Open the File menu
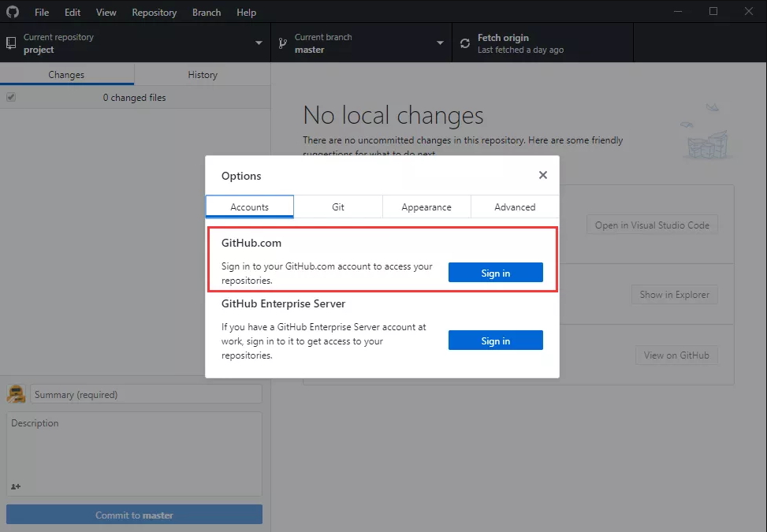The image size is (767, 532). (x=42, y=13)
